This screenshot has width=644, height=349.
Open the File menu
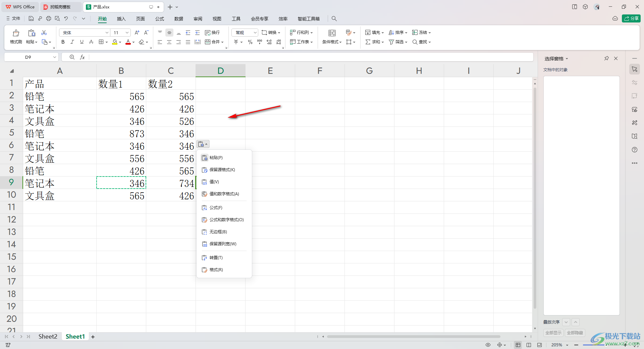(13, 18)
